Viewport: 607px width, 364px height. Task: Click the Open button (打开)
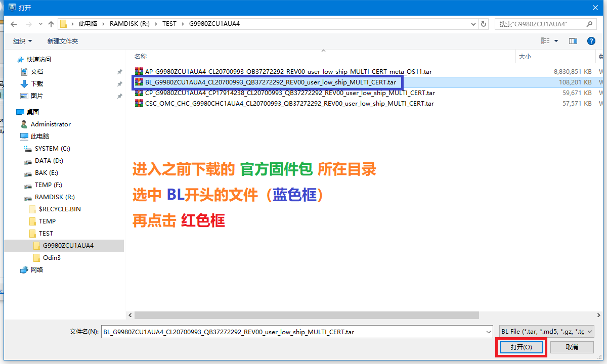click(521, 347)
